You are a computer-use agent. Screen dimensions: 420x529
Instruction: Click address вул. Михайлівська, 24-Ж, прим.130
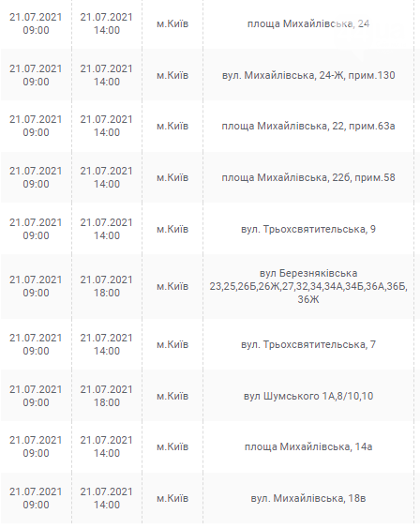coord(308,75)
